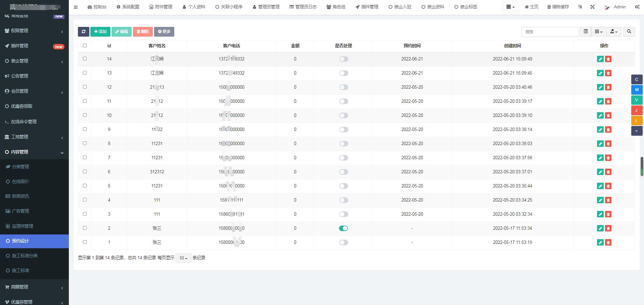Click the search magnifier icon button

tap(629, 32)
